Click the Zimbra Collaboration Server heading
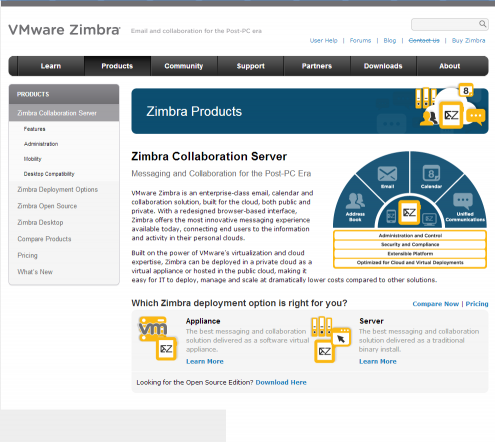This screenshot has height=442, width=495. point(209,157)
